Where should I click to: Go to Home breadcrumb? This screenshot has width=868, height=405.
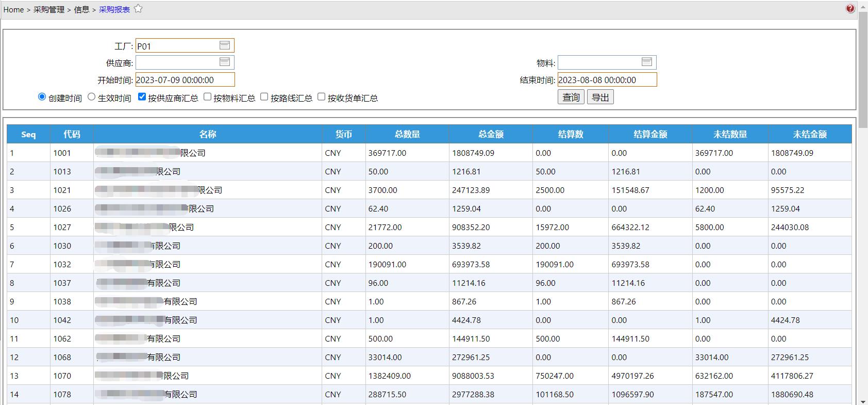(13, 9)
